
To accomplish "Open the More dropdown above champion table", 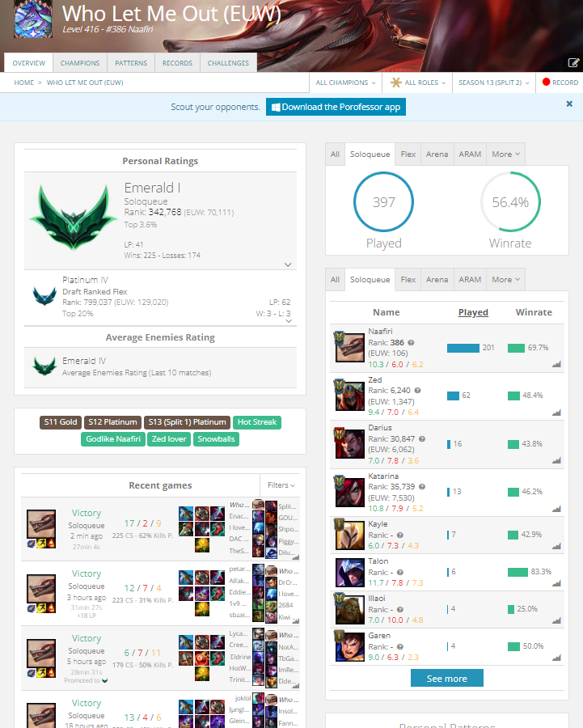I will [x=506, y=280].
